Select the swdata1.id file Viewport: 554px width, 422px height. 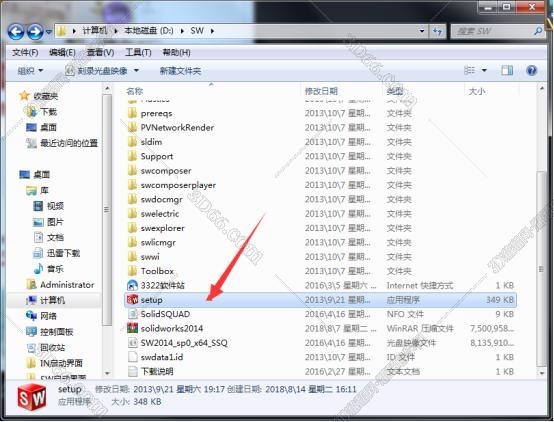coord(162,357)
